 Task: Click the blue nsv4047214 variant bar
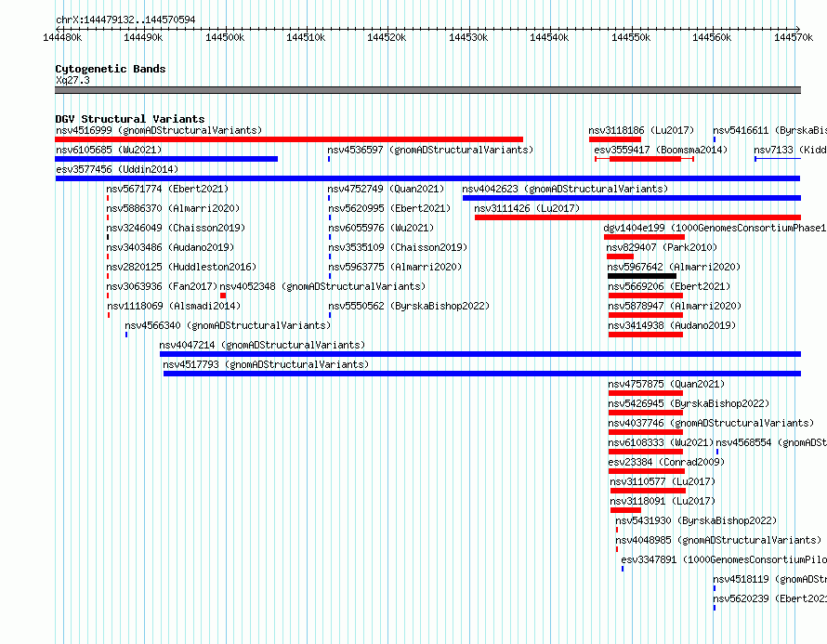point(480,354)
